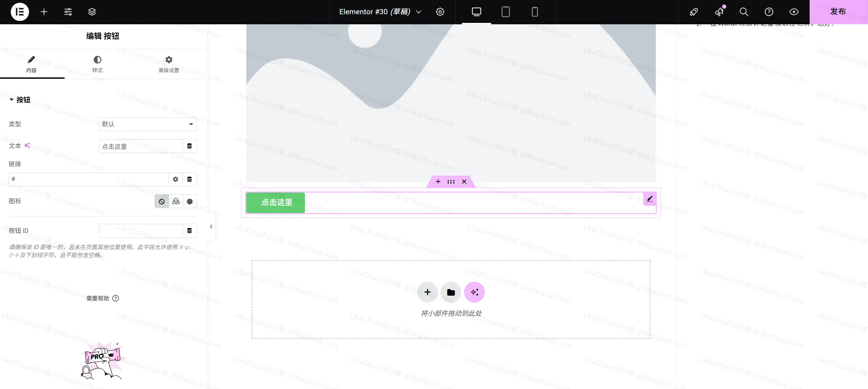
Task: Switch to the 样式 tab
Action: pyautogui.click(x=97, y=64)
